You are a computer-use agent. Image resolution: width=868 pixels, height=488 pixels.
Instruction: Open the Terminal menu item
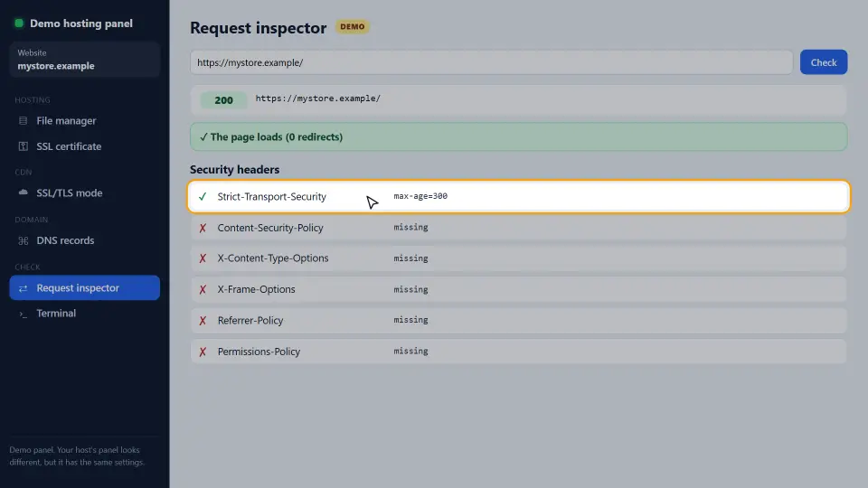85,314
